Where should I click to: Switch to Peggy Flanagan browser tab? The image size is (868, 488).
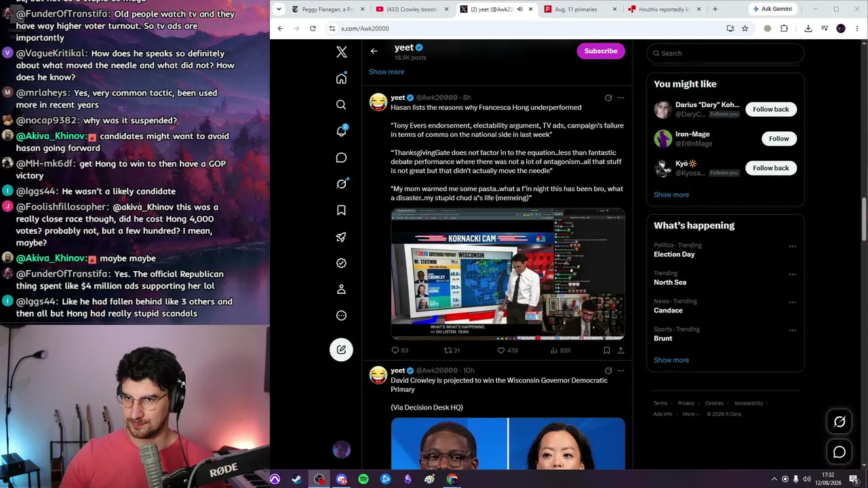point(328,9)
